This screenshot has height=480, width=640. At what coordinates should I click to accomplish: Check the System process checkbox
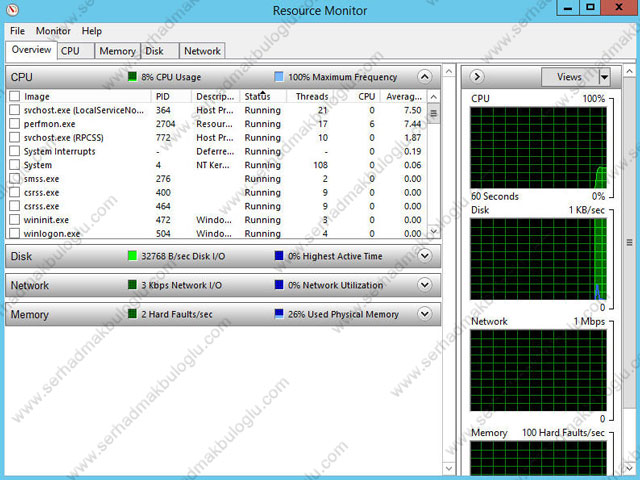point(14,165)
